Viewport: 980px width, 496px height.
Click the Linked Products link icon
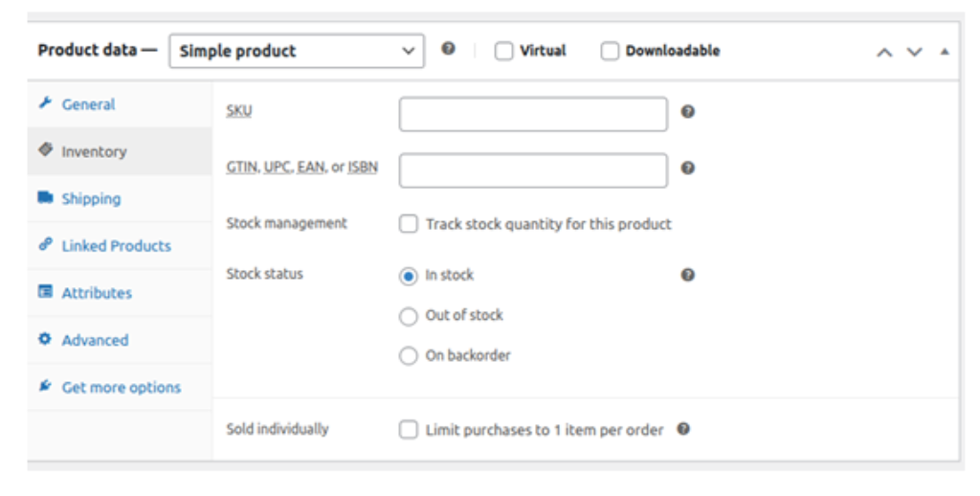click(x=45, y=244)
